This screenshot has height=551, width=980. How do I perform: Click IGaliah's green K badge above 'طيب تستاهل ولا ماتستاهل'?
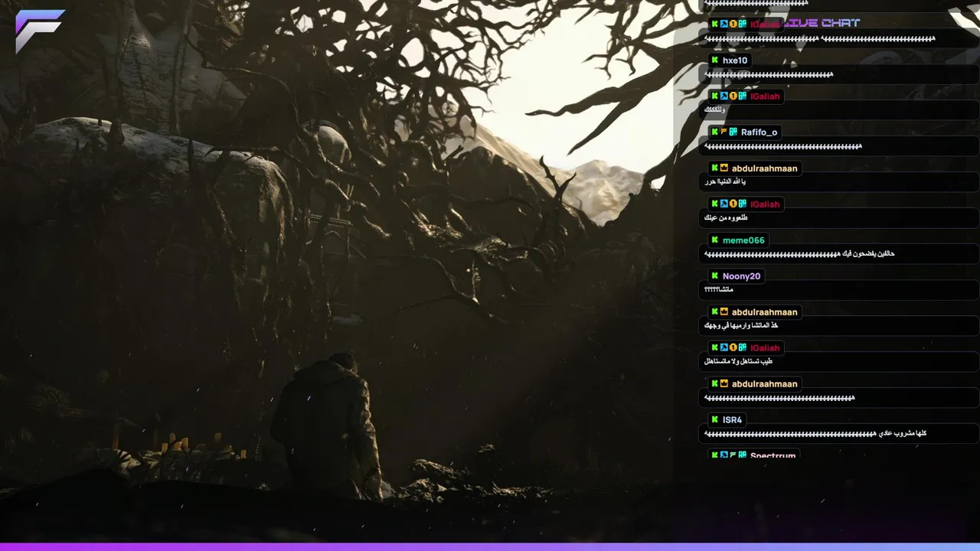pos(715,348)
